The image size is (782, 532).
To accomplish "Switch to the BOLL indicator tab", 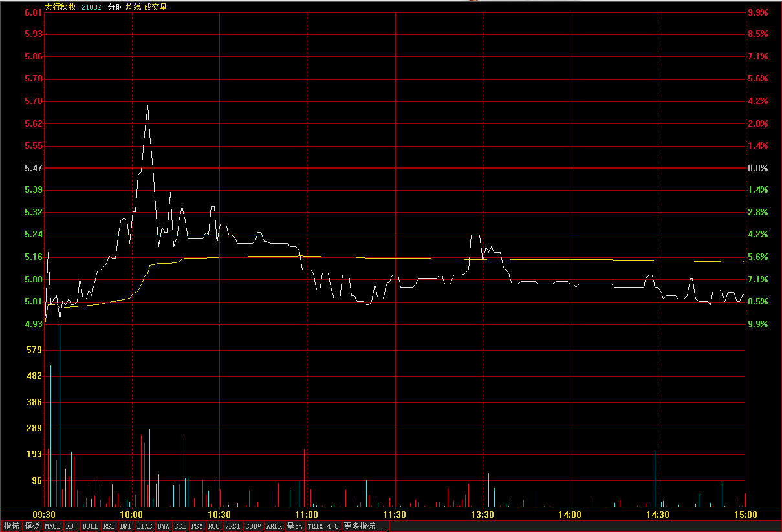I will pos(91,527).
